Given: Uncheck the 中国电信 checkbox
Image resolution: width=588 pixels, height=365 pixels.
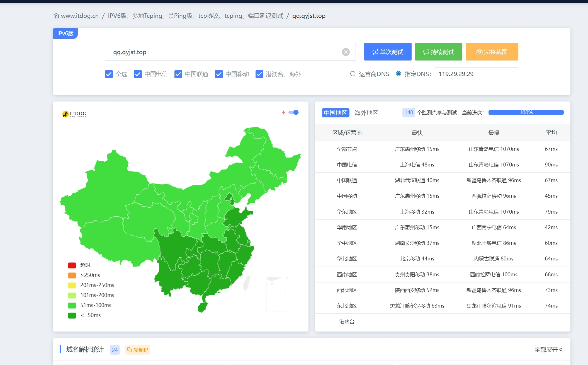Looking at the screenshot, I should (x=138, y=74).
